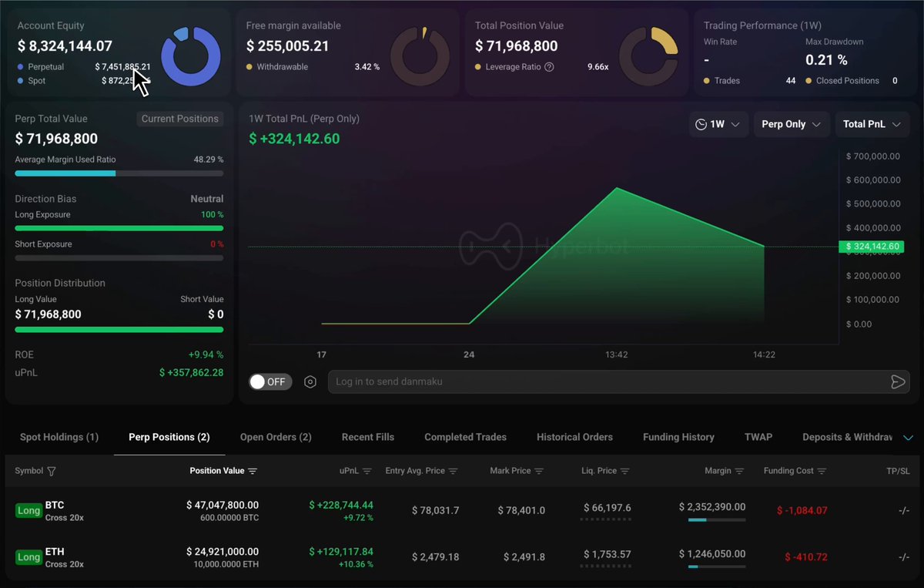
Task: Switch to the Funding History tab
Action: (x=678, y=437)
